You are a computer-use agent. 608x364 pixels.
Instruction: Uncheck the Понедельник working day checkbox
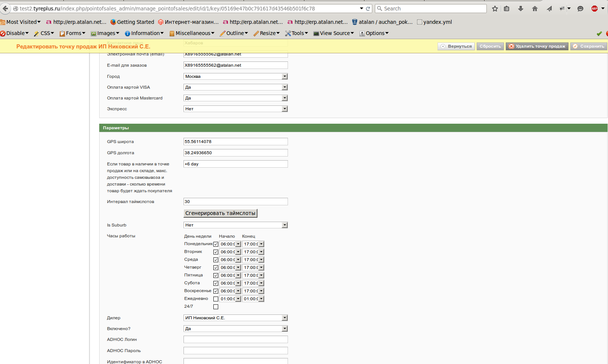[x=216, y=244]
